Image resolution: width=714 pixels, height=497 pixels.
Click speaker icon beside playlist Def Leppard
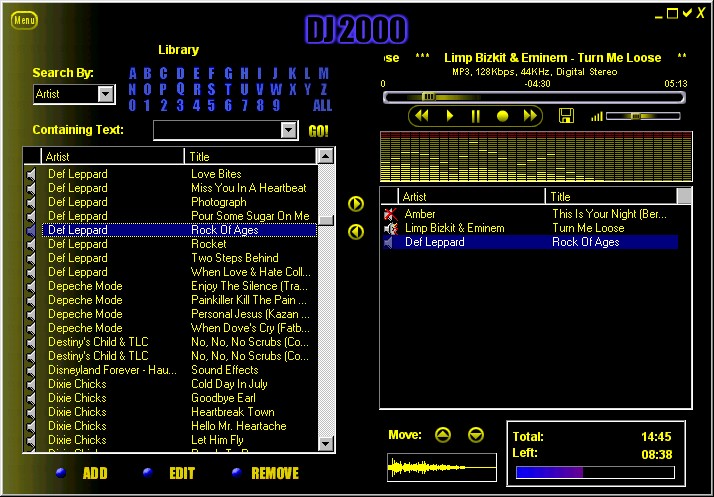(x=388, y=242)
